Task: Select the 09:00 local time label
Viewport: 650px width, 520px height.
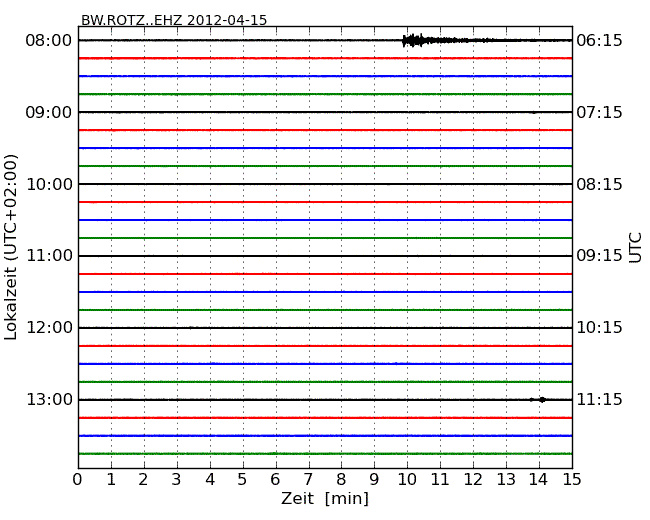Action: pyautogui.click(x=49, y=112)
